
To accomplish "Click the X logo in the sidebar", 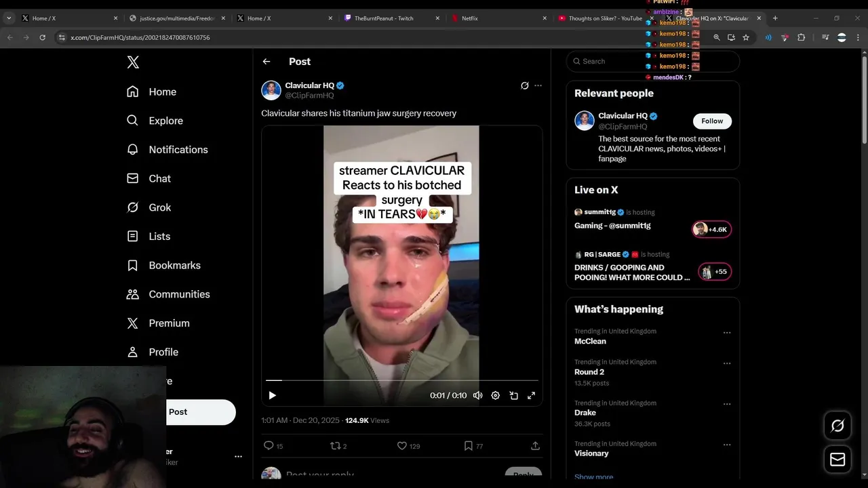I will 133,62.
